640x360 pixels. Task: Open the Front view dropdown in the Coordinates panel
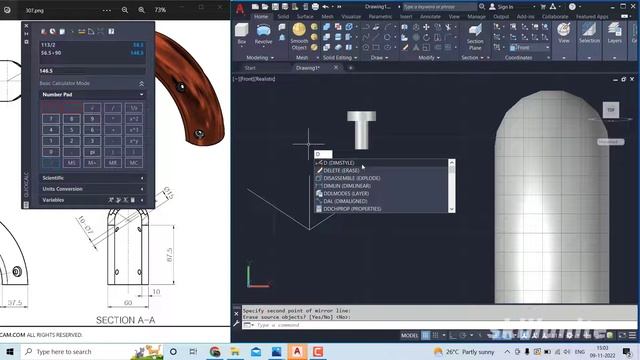pos(529,48)
